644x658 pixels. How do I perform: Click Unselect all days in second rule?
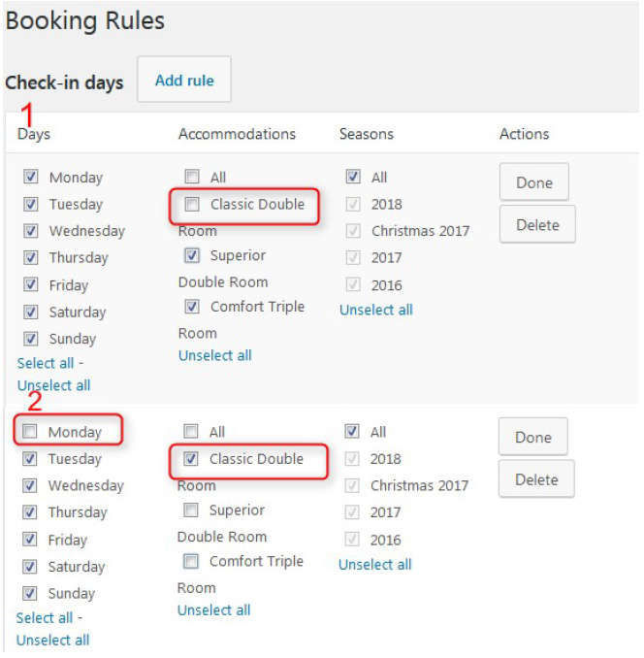[52, 641]
